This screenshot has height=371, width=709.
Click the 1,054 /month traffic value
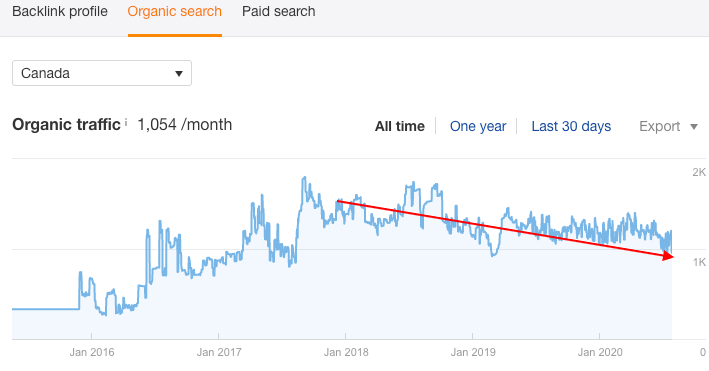pos(184,124)
